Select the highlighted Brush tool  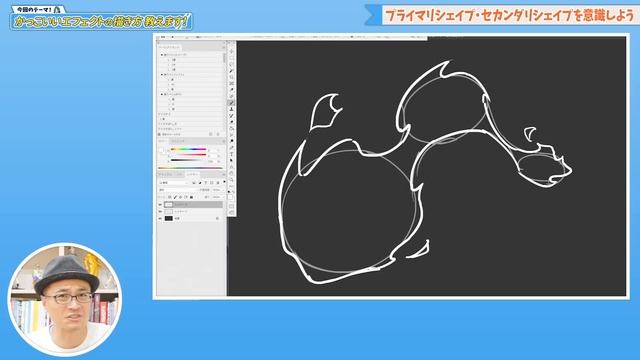pos(231,103)
